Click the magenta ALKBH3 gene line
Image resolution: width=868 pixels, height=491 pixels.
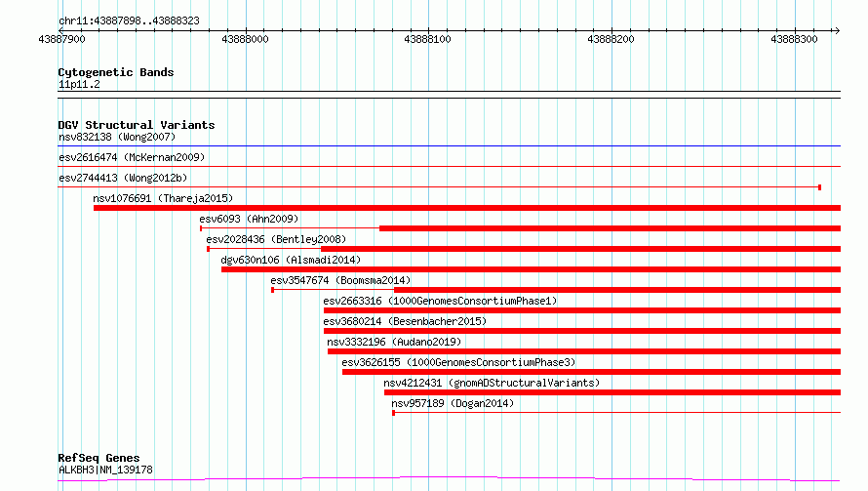click(x=449, y=479)
